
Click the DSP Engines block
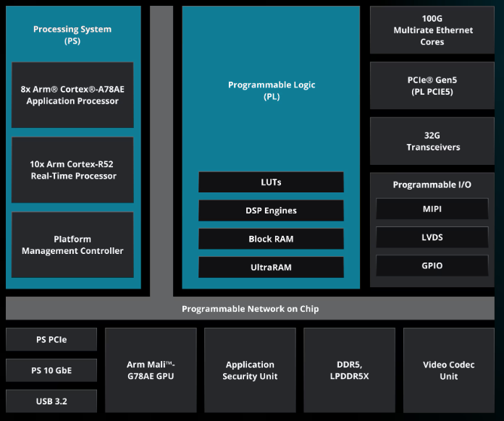271,210
